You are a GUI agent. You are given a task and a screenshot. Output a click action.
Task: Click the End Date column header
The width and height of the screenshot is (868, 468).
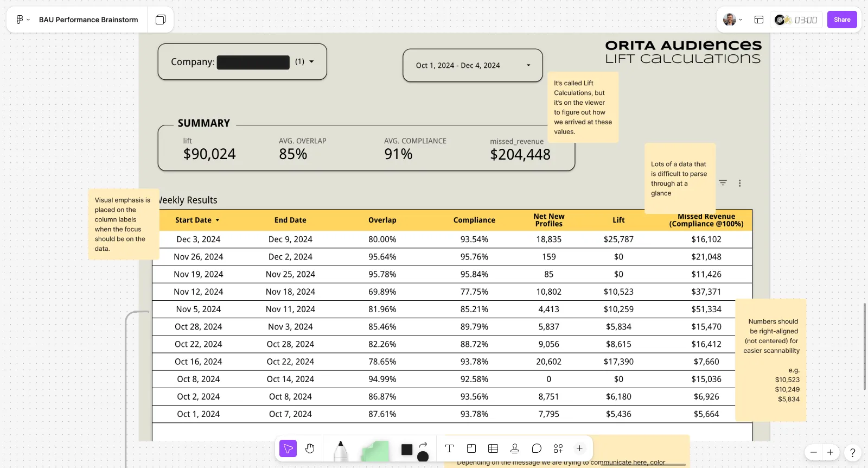[290, 220]
